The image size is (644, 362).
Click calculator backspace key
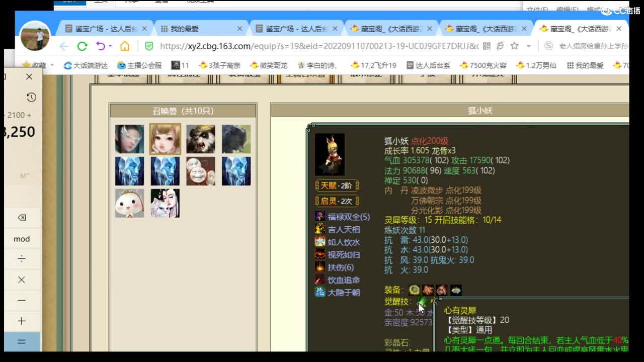(22, 218)
